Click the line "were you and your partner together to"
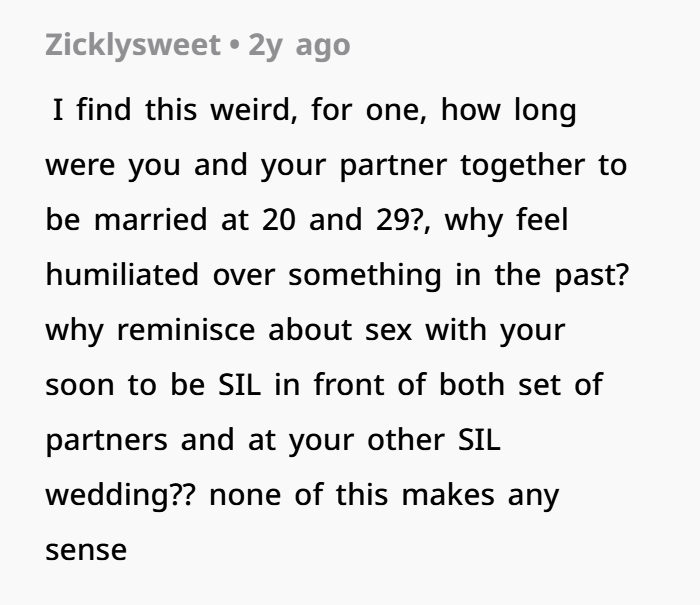 point(336,165)
